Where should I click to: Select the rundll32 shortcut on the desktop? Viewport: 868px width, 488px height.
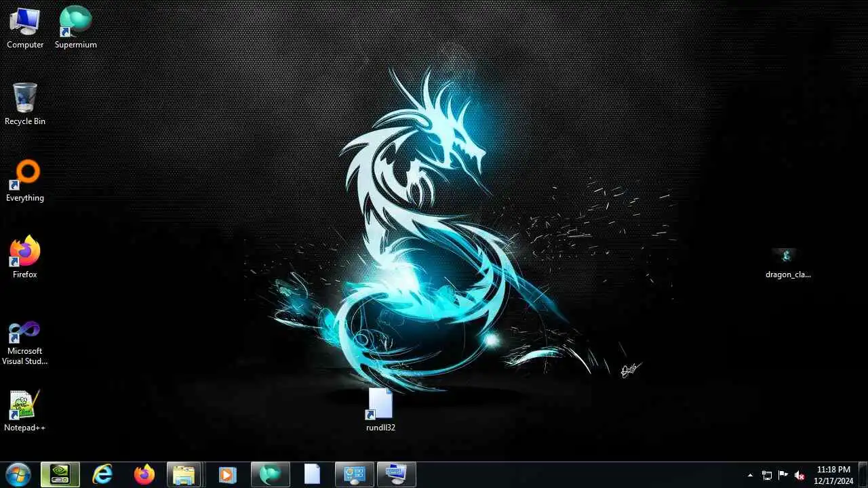pos(380,411)
